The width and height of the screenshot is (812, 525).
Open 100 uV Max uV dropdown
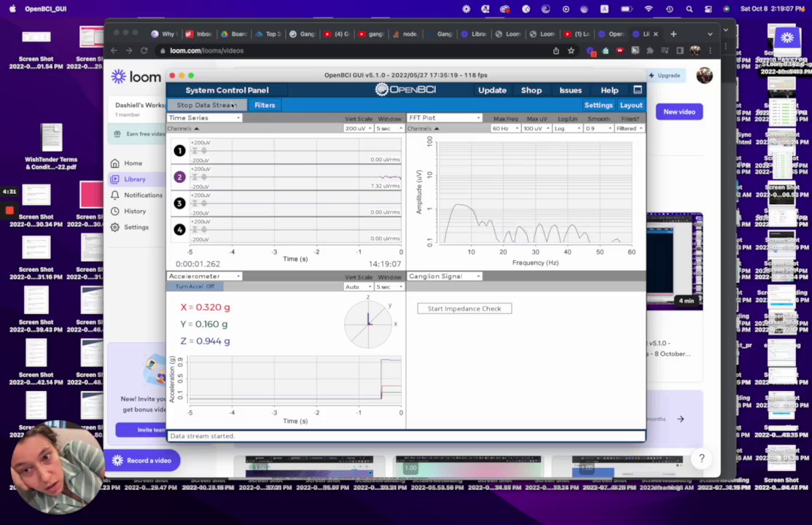point(536,128)
